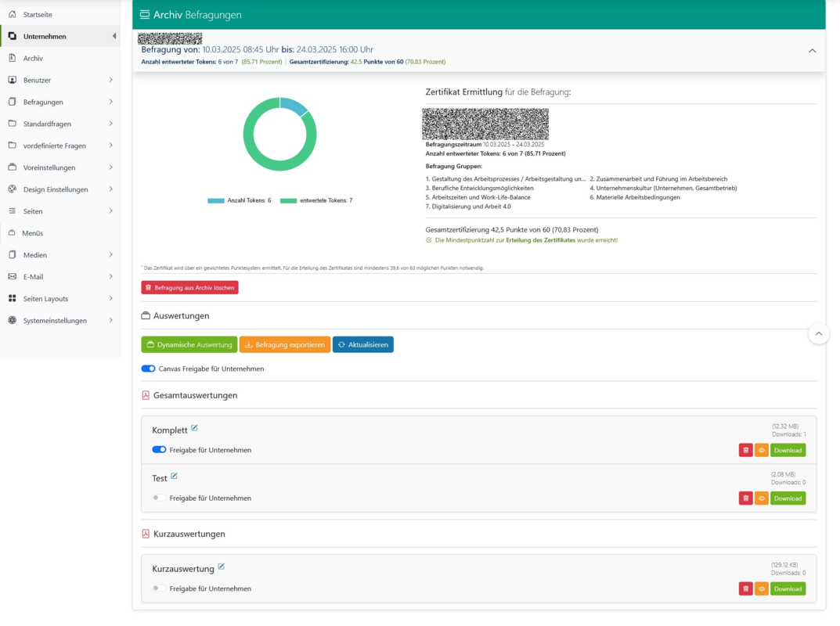The width and height of the screenshot is (840, 626).
Task: Expand the Benutzer sidebar submenu
Action: (x=111, y=80)
